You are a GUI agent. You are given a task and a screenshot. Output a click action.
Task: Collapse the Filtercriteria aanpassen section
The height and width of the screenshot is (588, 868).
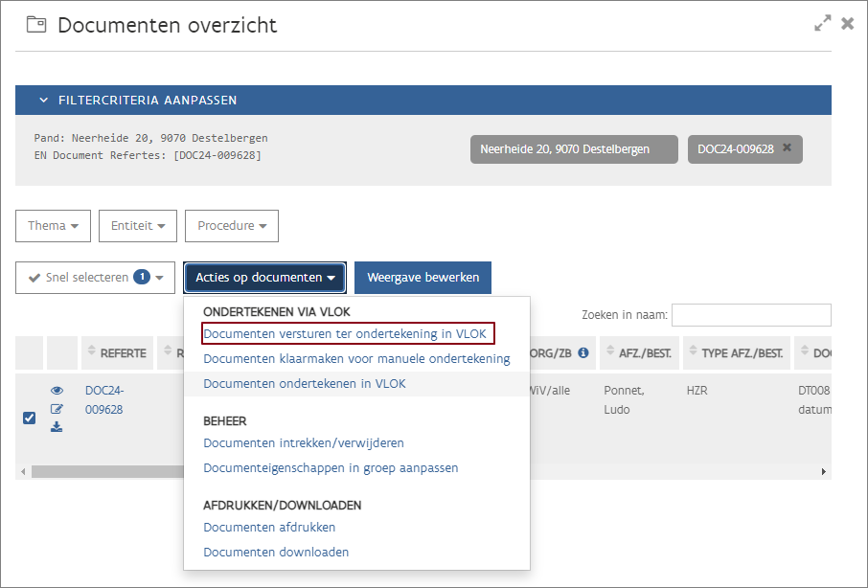43,100
